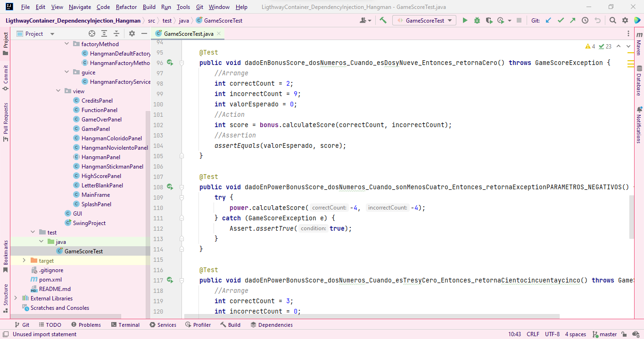Expand the target folder
The height and width of the screenshot is (339, 644).
tap(24, 260)
